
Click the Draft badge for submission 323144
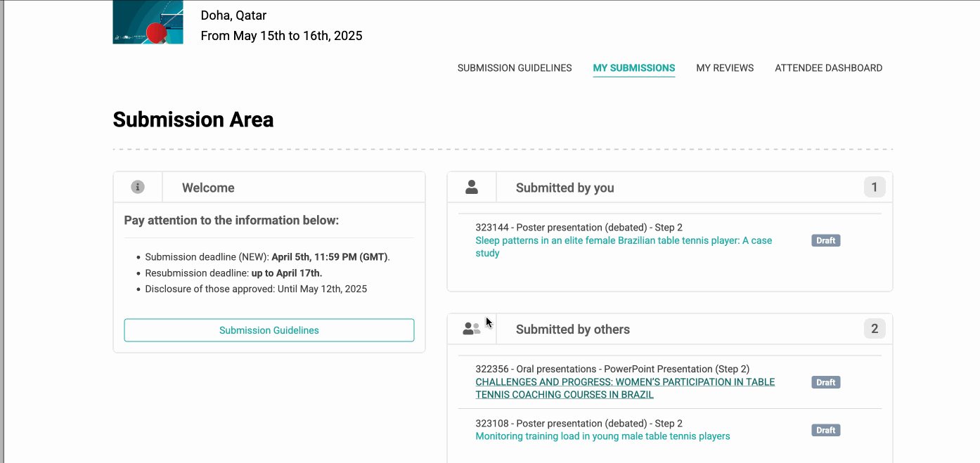coord(826,240)
